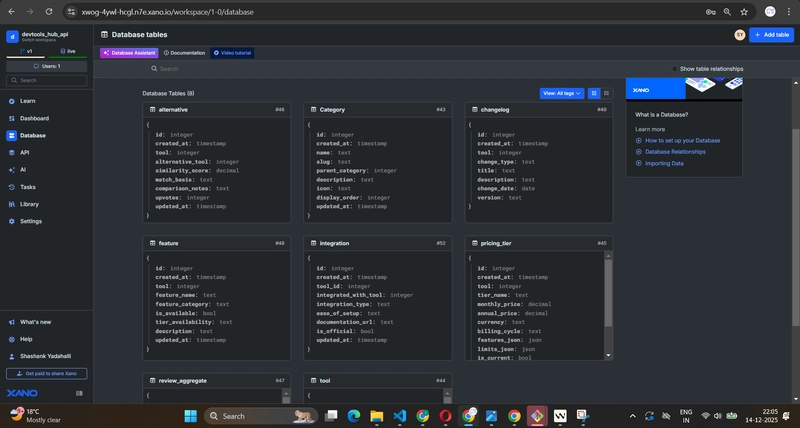Click the Dashboard sidebar icon

coord(11,118)
